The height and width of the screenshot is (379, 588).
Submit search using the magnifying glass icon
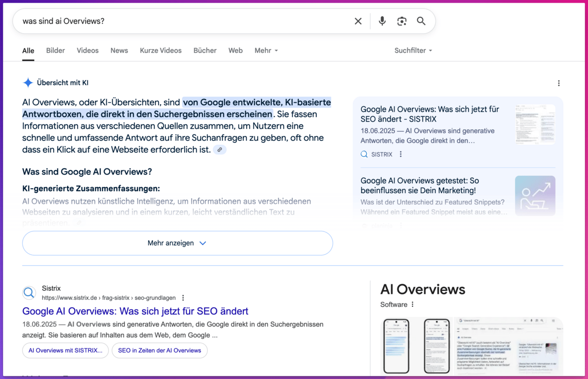421,21
